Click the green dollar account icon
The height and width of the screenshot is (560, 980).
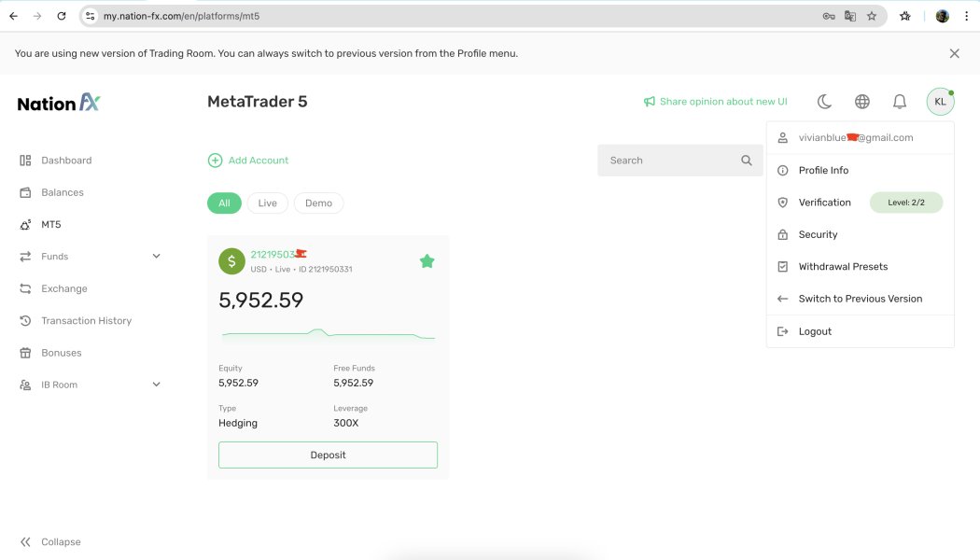point(231,261)
